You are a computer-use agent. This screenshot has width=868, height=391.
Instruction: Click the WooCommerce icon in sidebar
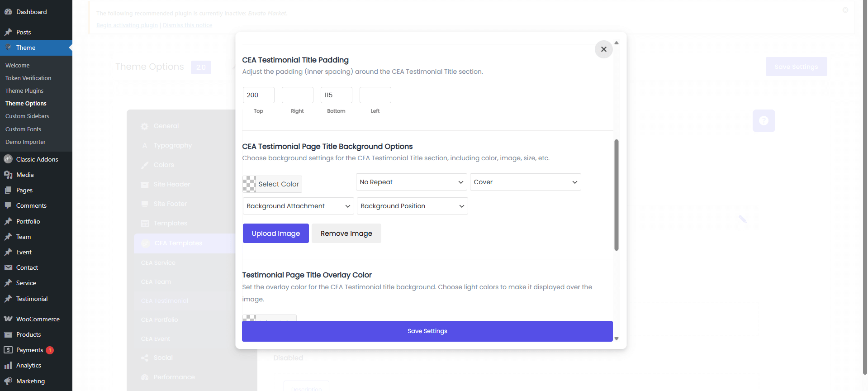click(x=8, y=319)
